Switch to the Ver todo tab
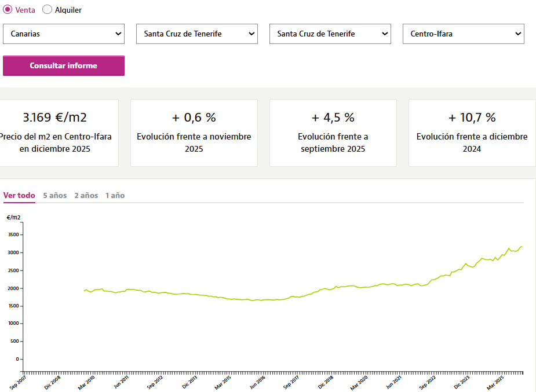536x392 pixels. pyautogui.click(x=19, y=195)
